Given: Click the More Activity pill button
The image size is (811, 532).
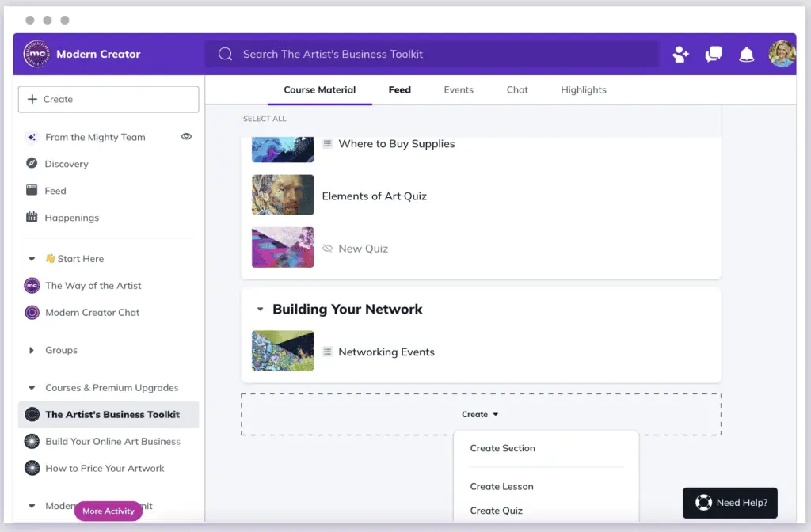Looking at the screenshot, I should [108, 511].
